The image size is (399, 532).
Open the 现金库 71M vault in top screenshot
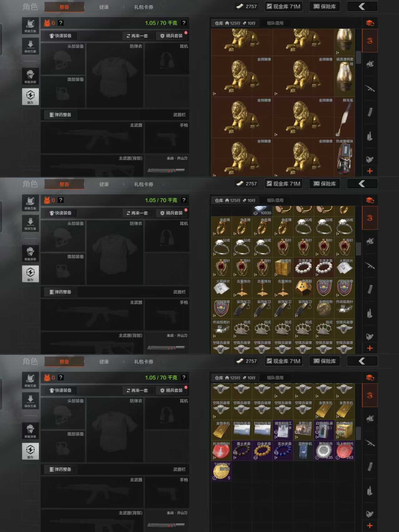click(284, 7)
